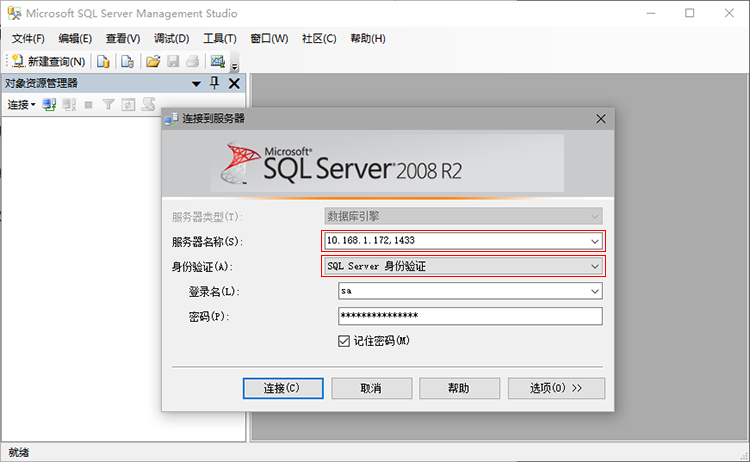Click the 连接(C) button
750x462 pixels.
[x=280, y=388]
